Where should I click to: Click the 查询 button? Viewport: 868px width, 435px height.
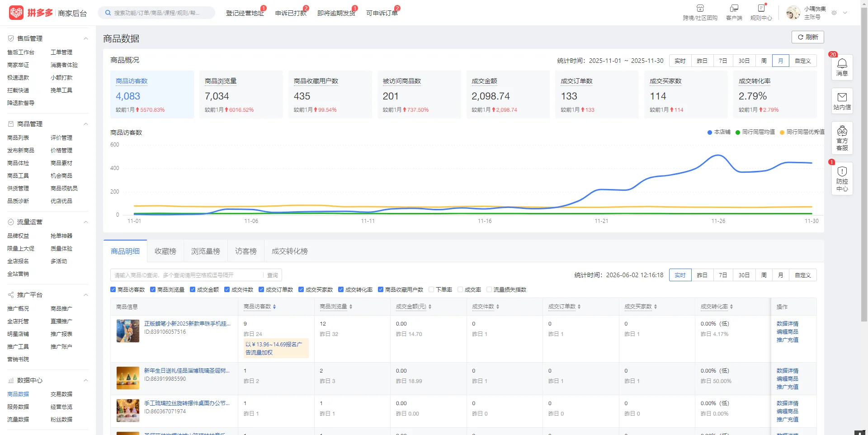(273, 275)
